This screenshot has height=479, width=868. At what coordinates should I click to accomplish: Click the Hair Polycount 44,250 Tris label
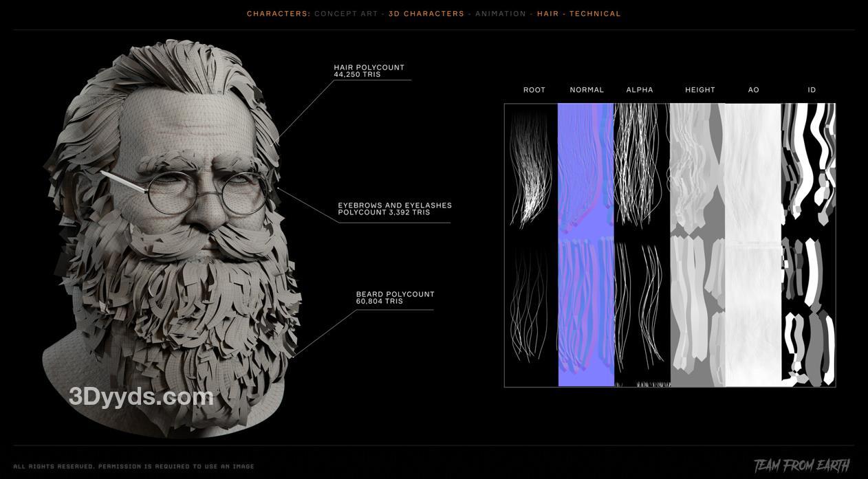coord(369,71)
